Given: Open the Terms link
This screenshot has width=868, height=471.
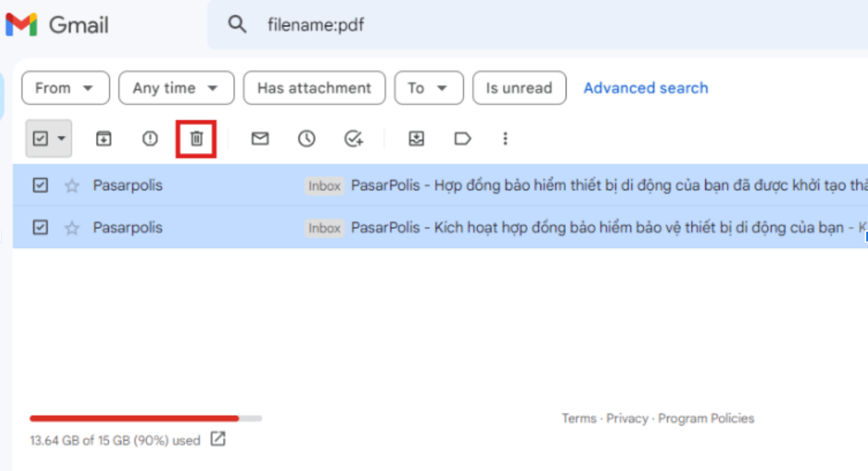Looking at the screenshot, I should [x=579, y=419].
